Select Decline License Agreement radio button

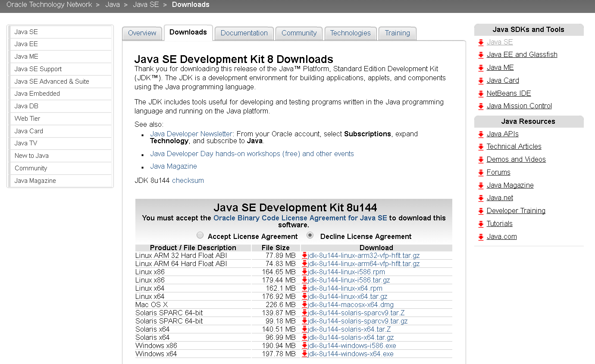click(310, 235)
